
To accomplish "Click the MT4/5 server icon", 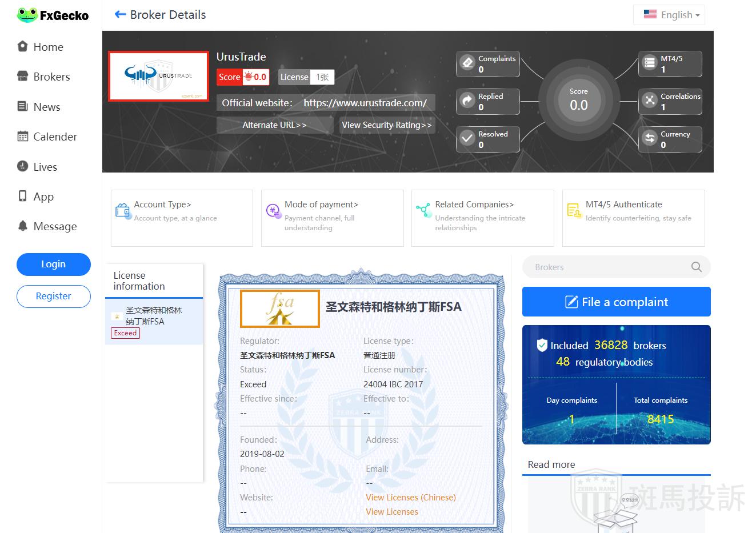I will pos(650,62).
